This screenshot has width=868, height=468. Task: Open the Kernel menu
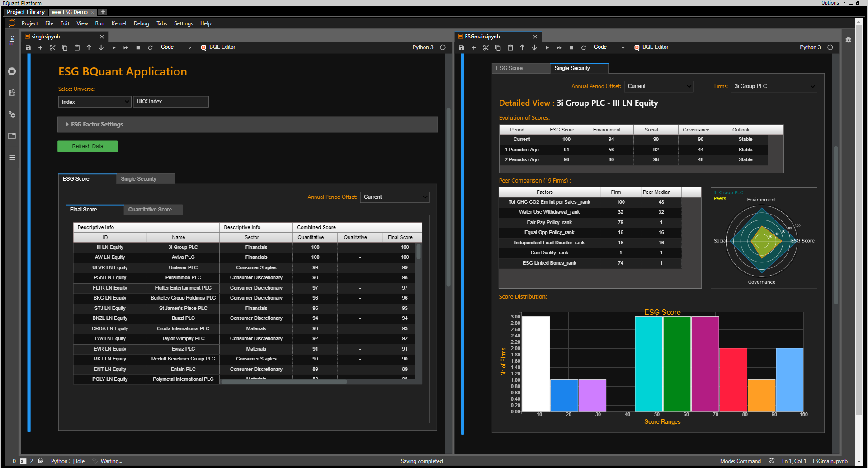pyautogui.click(x=119, y=23)
